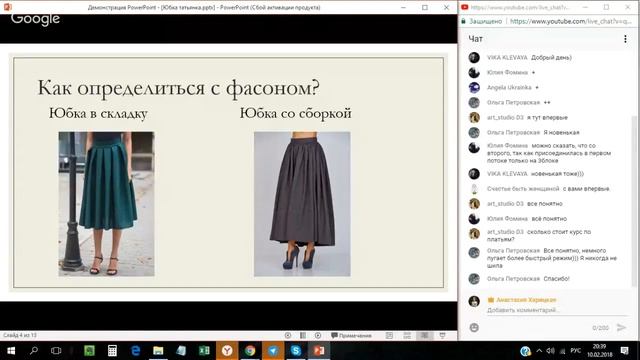Screen dimensions: 640x360
Task: Open the emoji picker in the chat
Action: pos(474,328)
